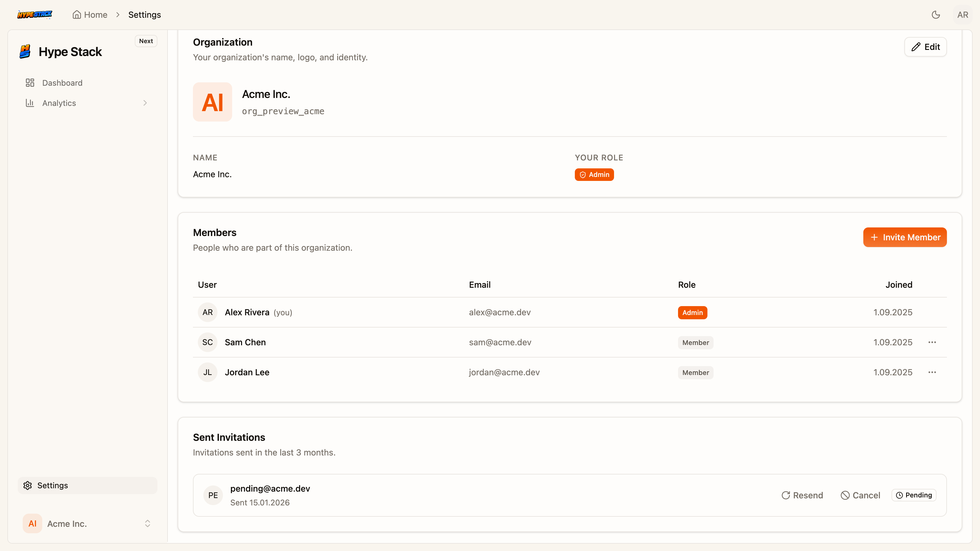Click the PE avatar of pending invitation
The image size is (980, 551).
pos(213,495)
